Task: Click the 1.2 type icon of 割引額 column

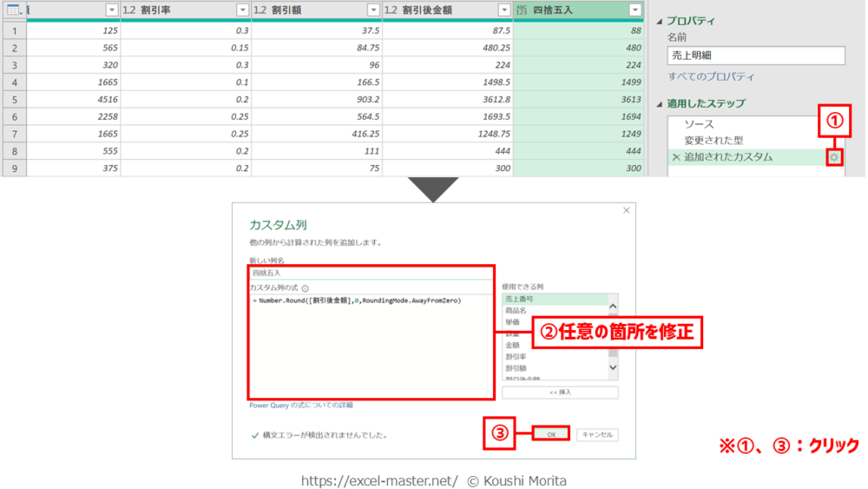Action: [260, 10]
